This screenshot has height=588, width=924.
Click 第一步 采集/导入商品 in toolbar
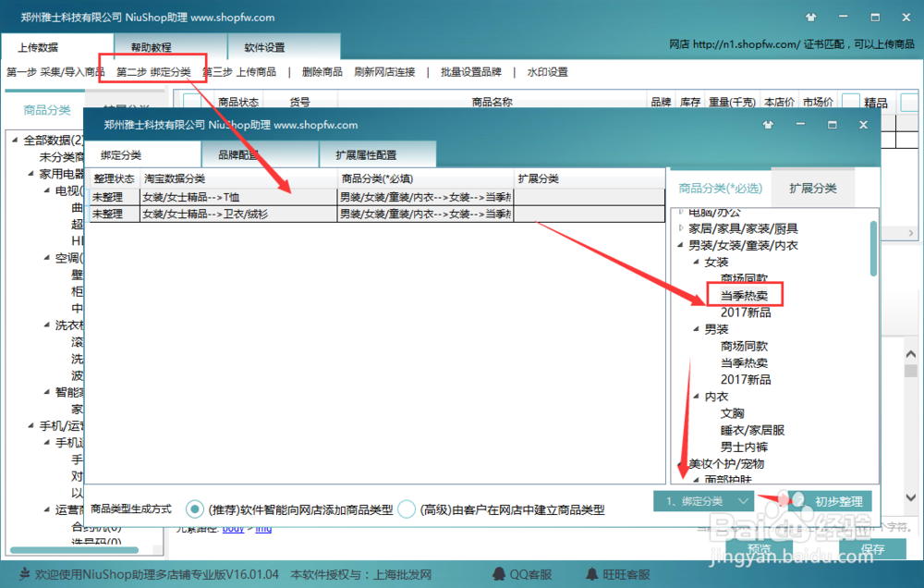(55, 72)
